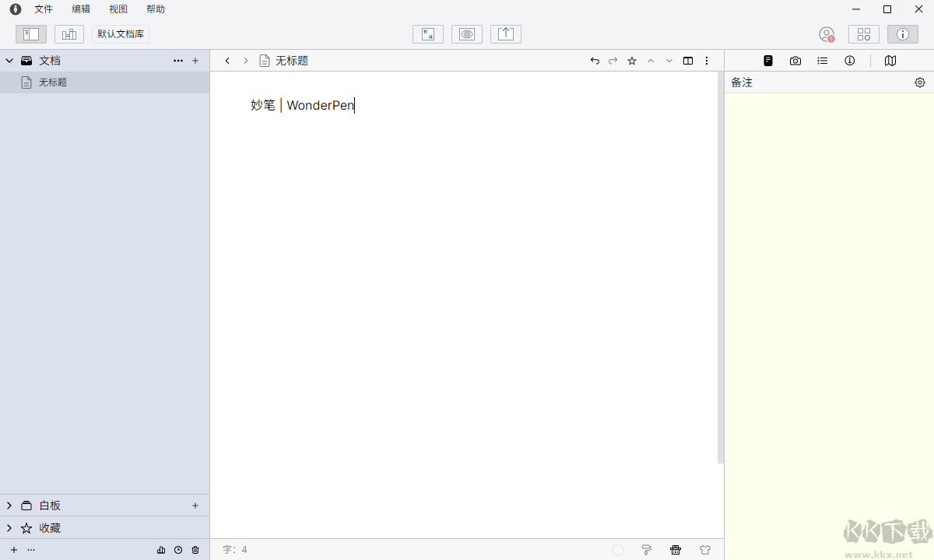Enter fullscreen writing mode button
The image size is (934, 560).
pyautogui.click(x=428, y=34)
